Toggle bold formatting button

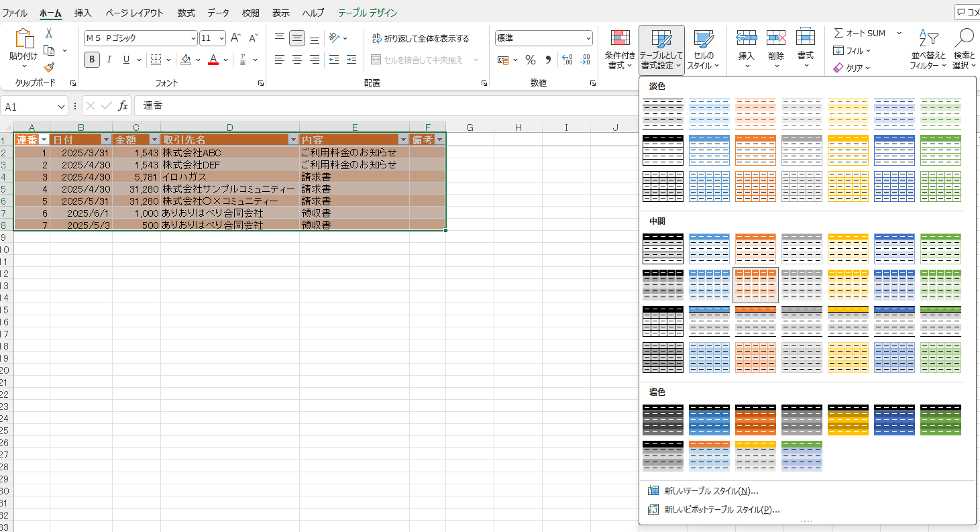coord(92,60)
